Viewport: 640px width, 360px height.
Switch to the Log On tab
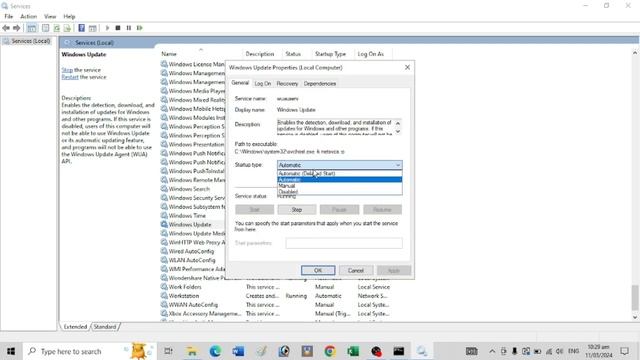click(262, 83)
